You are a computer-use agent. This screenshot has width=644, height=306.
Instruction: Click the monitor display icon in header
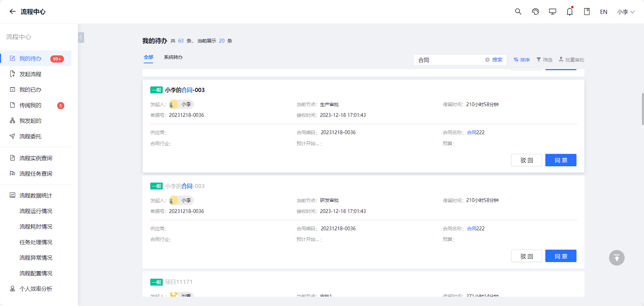(x=553, y=11)
